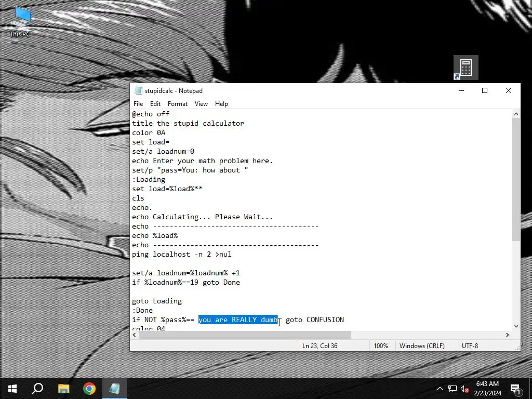The image size is (532, 399).
Task: Maximize the Notepad window
Action: click(x=485, y=90)
